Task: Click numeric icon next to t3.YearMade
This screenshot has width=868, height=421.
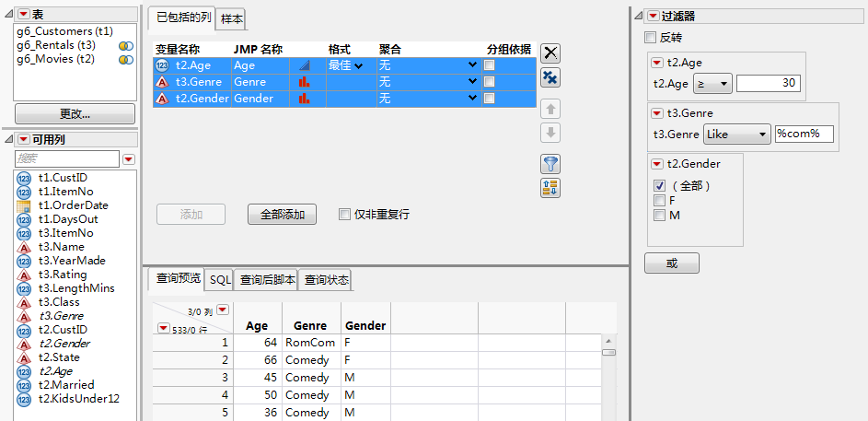Action: (24, 262)
